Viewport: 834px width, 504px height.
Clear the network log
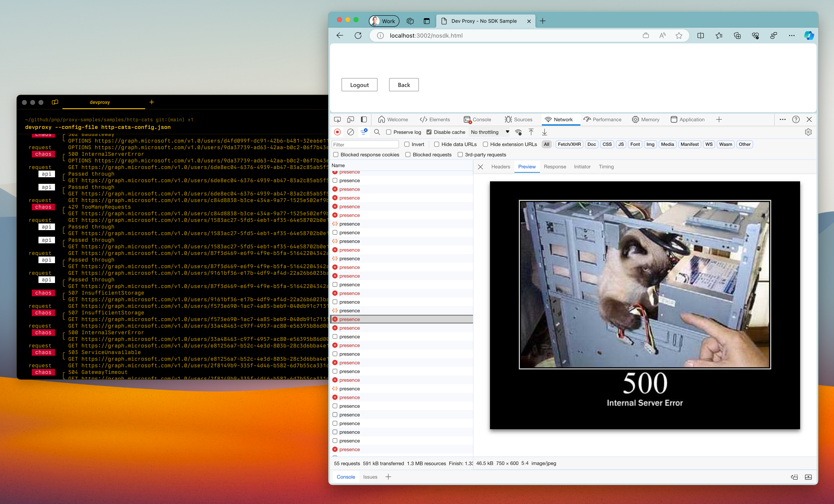(x=351, y=132)
